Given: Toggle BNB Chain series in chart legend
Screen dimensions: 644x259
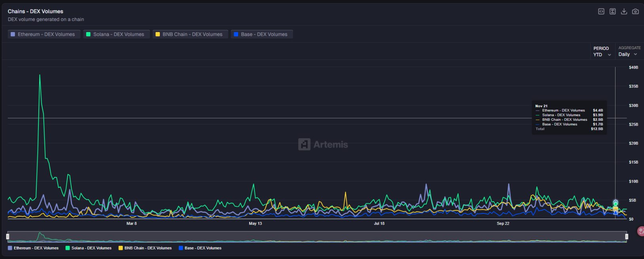Looking at the screenshot, I should tap(145, 248).
